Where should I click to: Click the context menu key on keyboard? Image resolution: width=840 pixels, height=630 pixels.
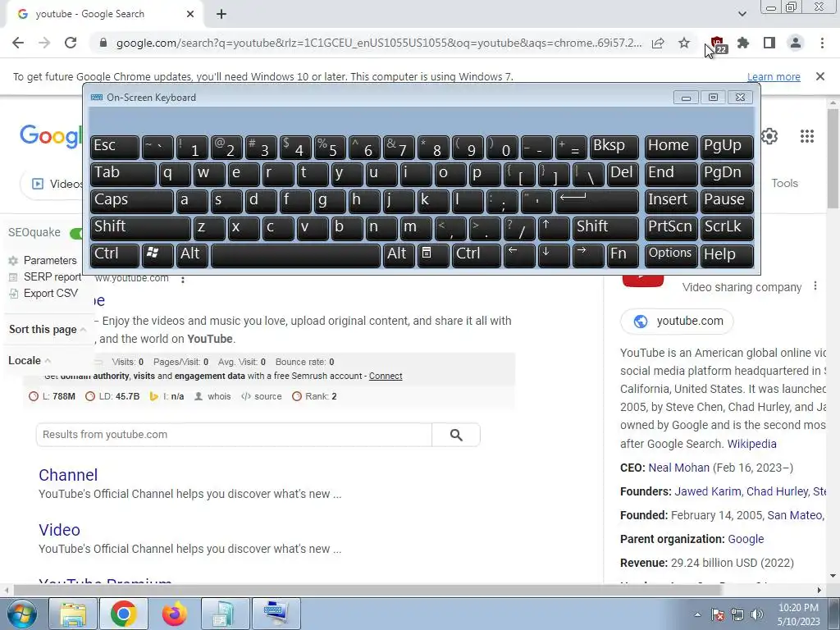(433, 255)
